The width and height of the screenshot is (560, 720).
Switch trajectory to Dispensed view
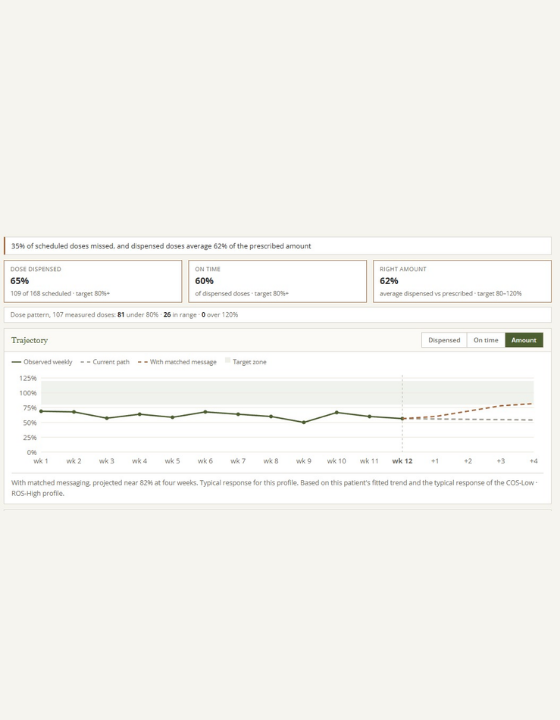(x=444, y=340)
